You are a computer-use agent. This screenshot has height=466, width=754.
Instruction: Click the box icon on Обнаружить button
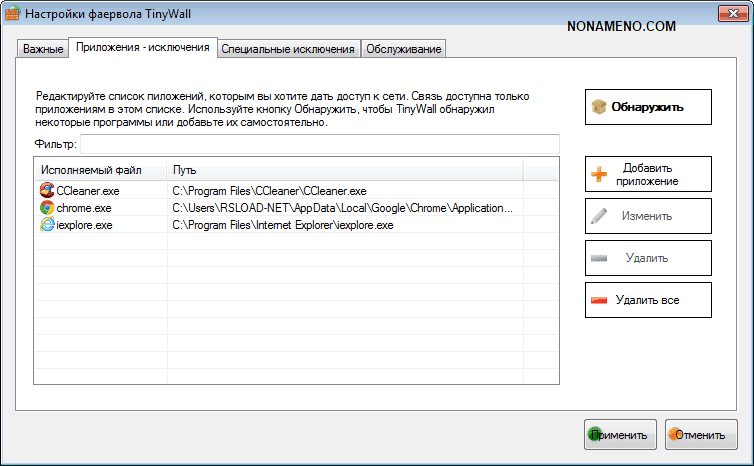coord(599,106)
